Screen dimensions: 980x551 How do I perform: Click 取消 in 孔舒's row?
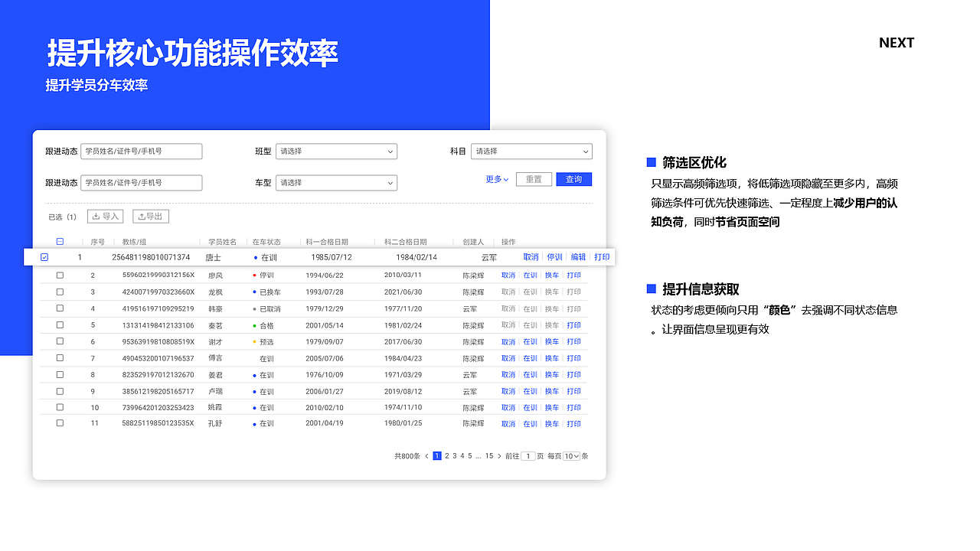(x=508, y=424)
